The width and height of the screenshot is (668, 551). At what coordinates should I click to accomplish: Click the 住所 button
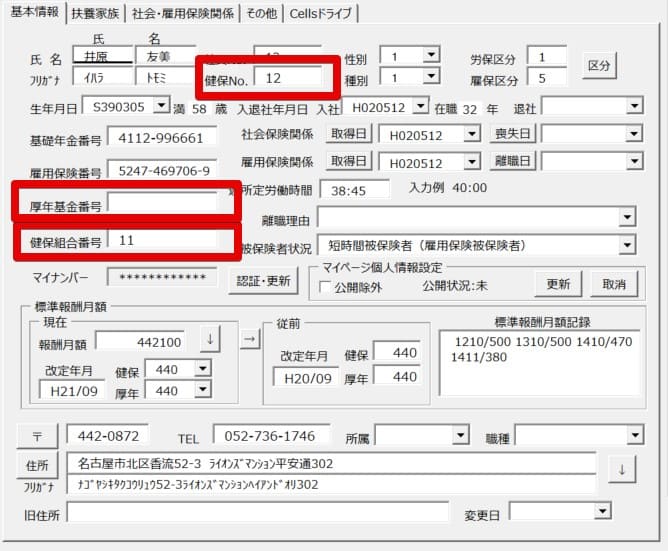37,465
